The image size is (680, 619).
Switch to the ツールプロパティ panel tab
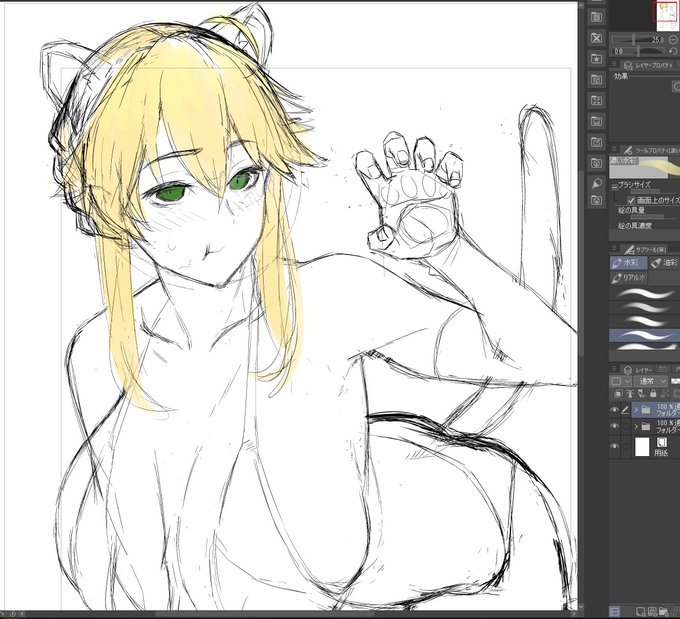click(x=651, y=151)
